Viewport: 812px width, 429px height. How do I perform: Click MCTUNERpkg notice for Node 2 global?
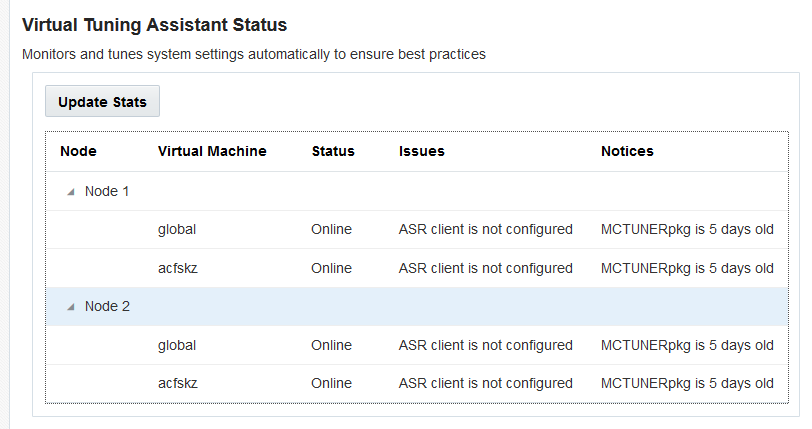click(687, 345)
